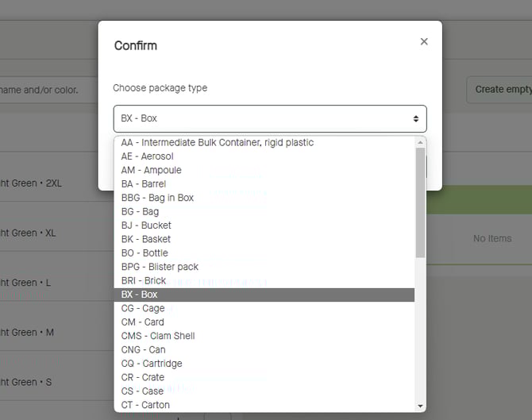This screenshot has width=532, height=420.
Task: Pick BK - Basket from the list
Action: coord(146,239)
